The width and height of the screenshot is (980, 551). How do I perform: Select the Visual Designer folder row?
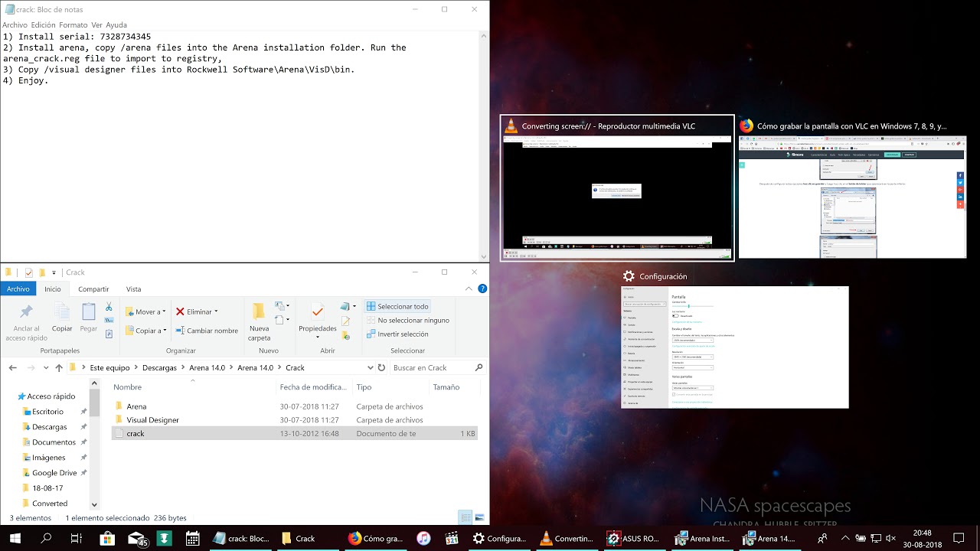[x=294, y=420]
